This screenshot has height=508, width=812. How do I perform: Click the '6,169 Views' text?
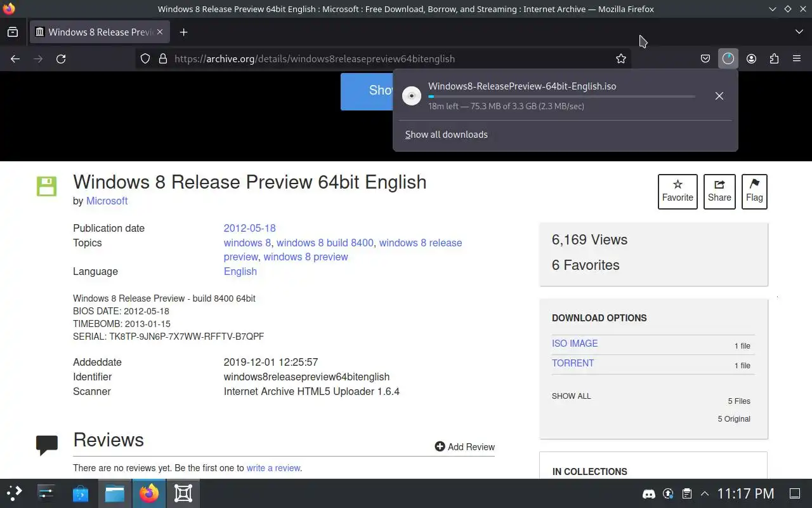tap(589, 239)
